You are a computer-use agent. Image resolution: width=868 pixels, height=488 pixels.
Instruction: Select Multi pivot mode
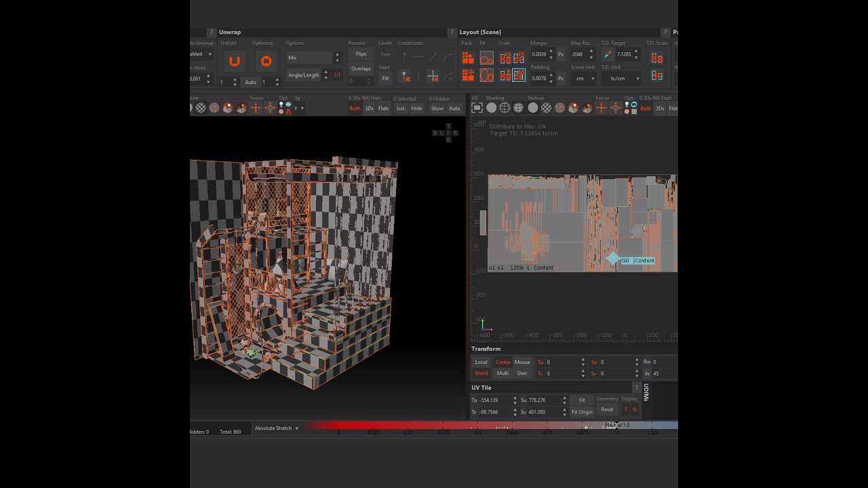click(x=502, y=373)
